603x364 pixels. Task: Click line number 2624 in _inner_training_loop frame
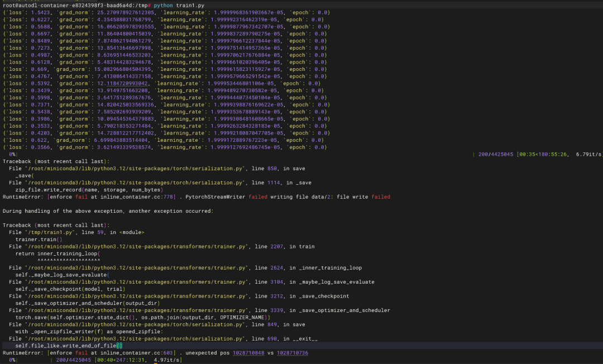[x=276, y=268]
